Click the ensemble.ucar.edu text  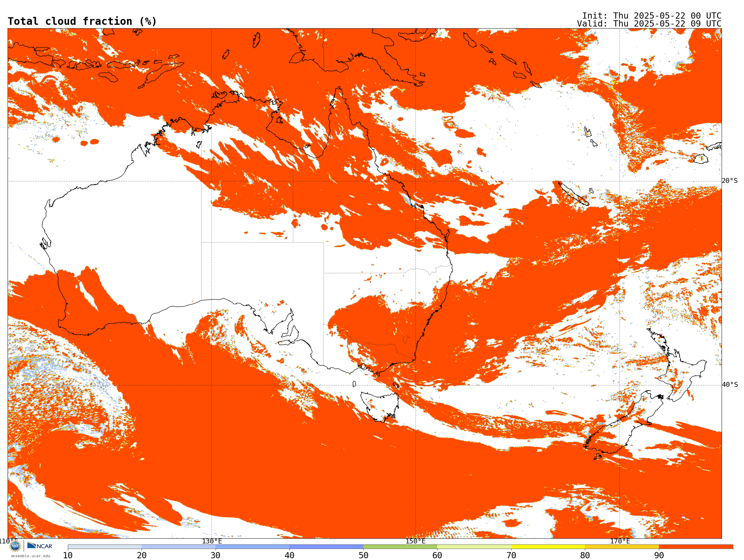click(31, 556)
